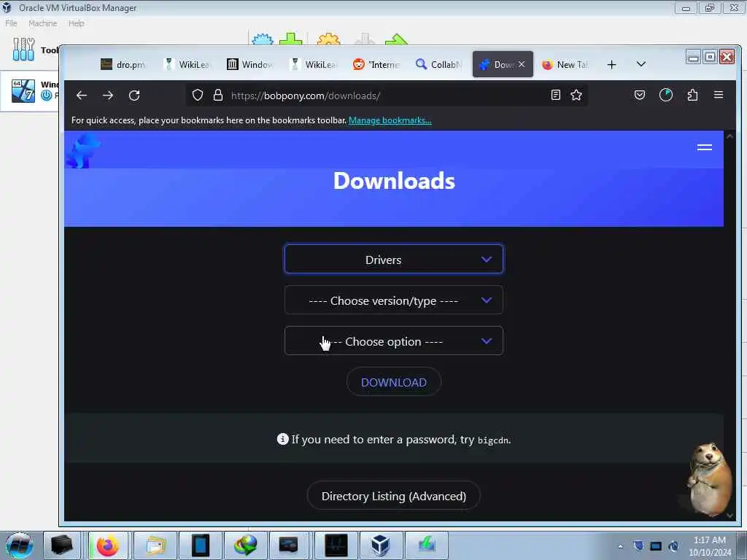Click the taskbar clock showing 1:17 AM
Image resolution: width=747 pixels, height=560 pixels.
click(710, 545)
